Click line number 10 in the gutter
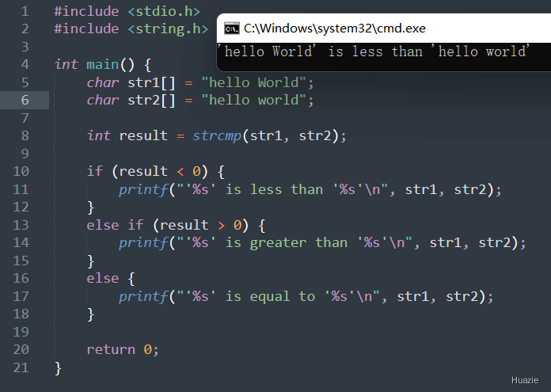This screenshot has width=551, height=392. tap(21, 172)
